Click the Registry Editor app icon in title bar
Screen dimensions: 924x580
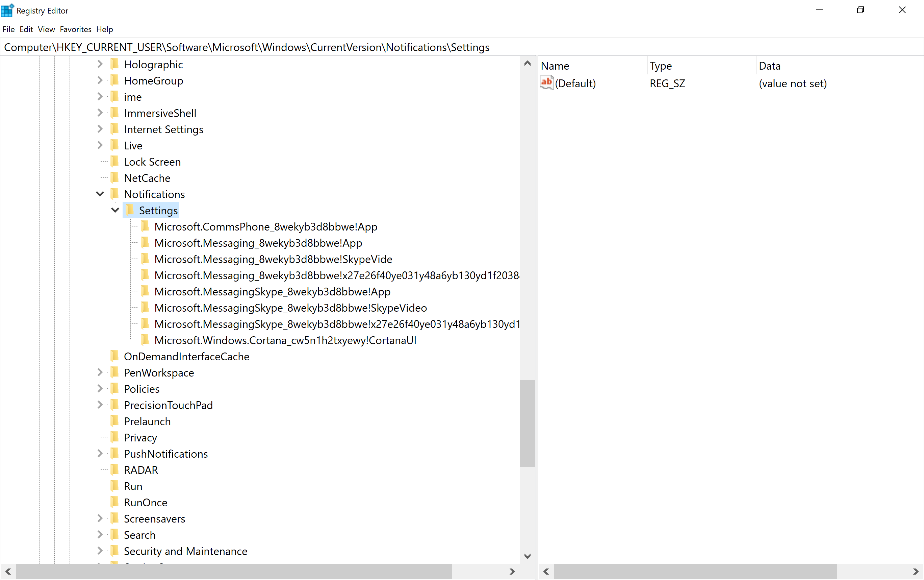point(7,10)
